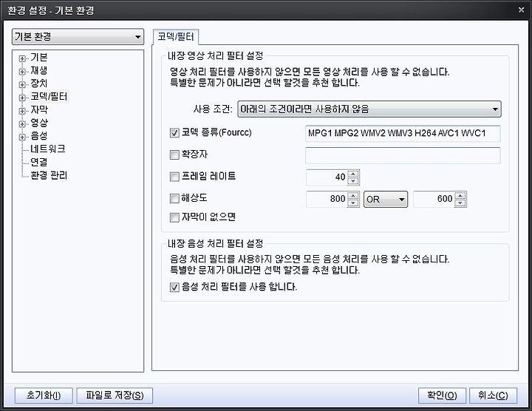Select 기본 in the settings tree
This screenshot has height=411, width=532.
[x=39, y=58]
